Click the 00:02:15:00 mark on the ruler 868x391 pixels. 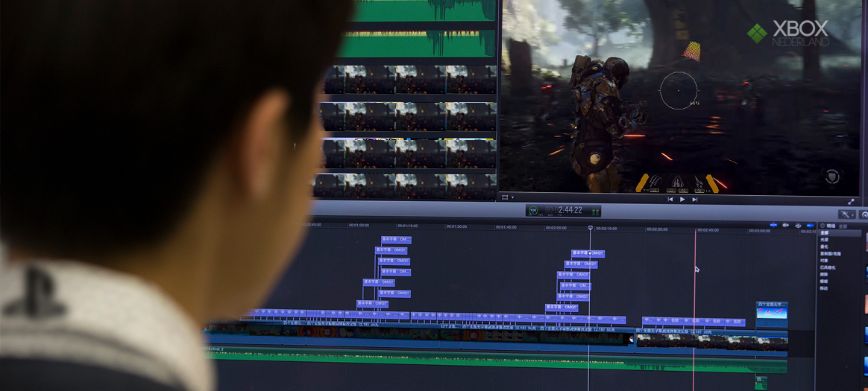pos(607,229)
